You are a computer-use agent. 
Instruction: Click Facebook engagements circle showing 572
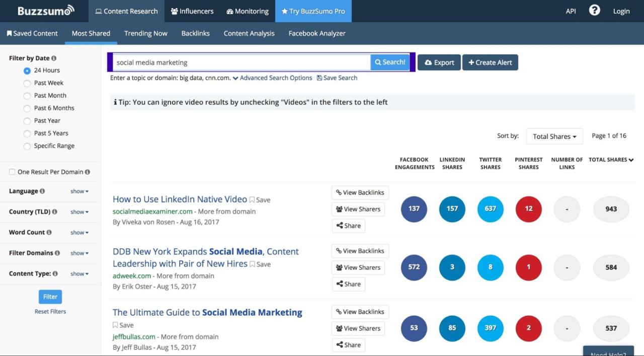pos(414,267)
